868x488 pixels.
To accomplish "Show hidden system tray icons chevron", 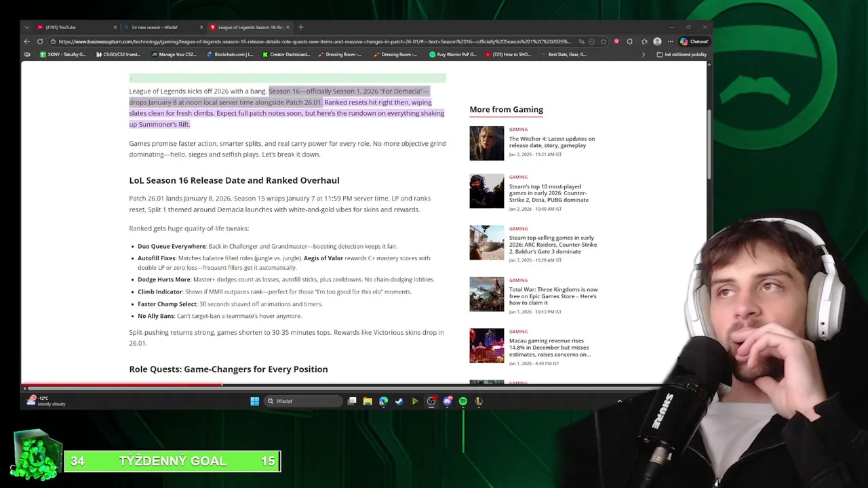I will 619,401.
